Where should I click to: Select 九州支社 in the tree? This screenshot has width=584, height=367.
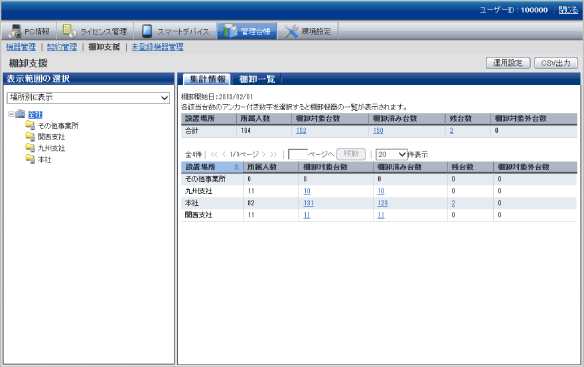tap(51, 148)
